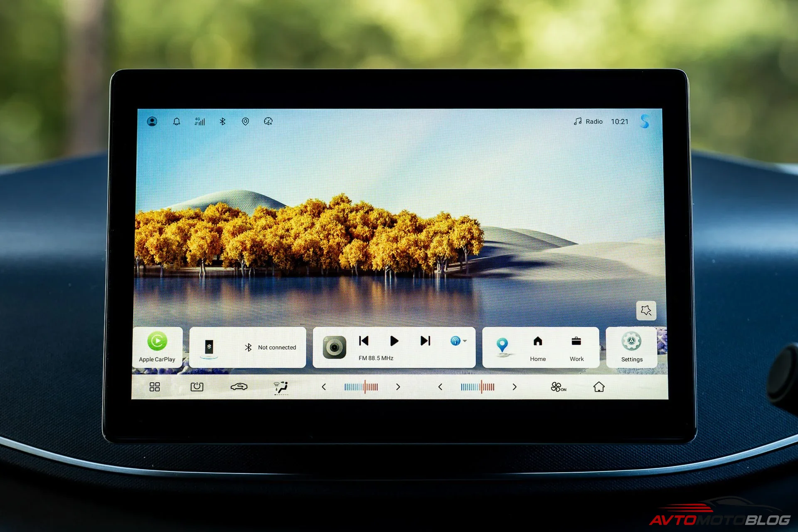Viewport: 798px width, 532px height.
Task: Toggle the climate fan ON button
Action: point(558,387)
